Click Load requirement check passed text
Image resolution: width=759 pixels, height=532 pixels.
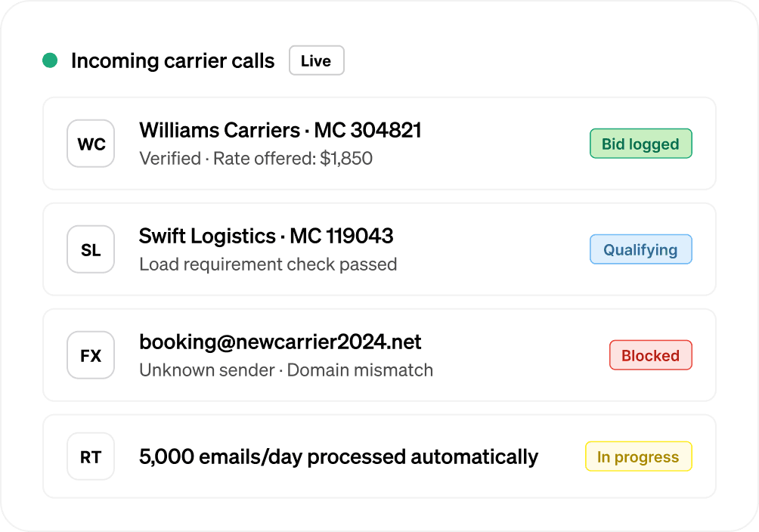(268, 264)
